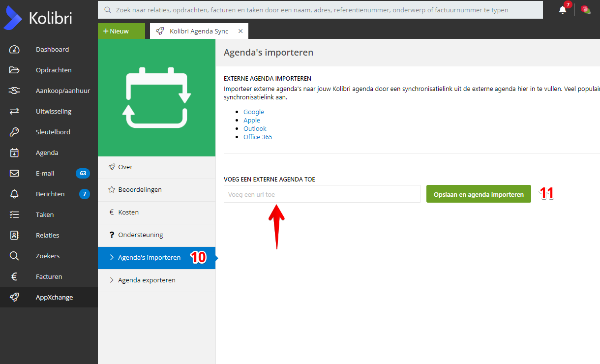Click the E-mail 63 count badge
600x364 pixels.
point(83,173)
